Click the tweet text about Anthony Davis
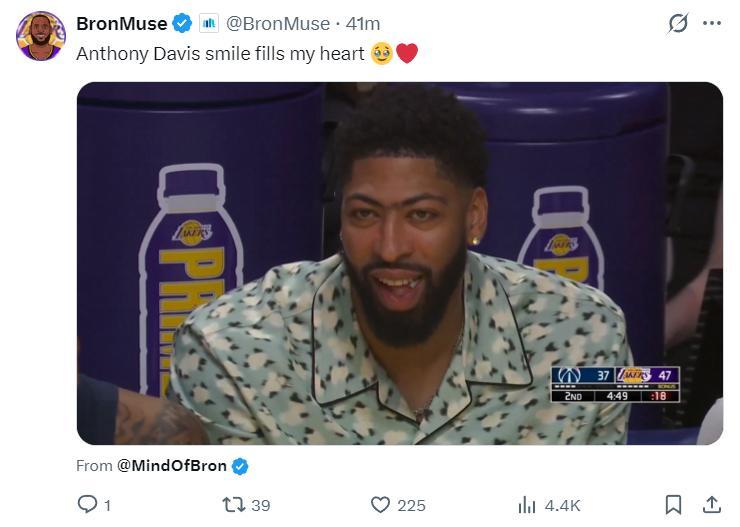740x527 pixels. click(220, 53)
